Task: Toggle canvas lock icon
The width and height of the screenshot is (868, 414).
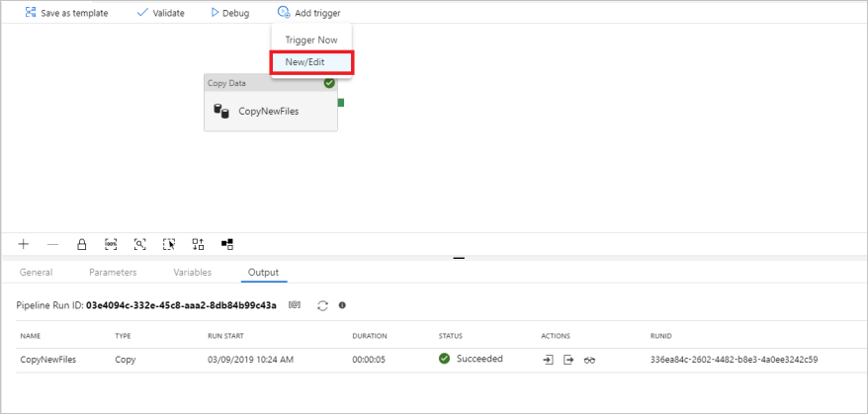Action: pyautogui.click(x=81, y=244)
